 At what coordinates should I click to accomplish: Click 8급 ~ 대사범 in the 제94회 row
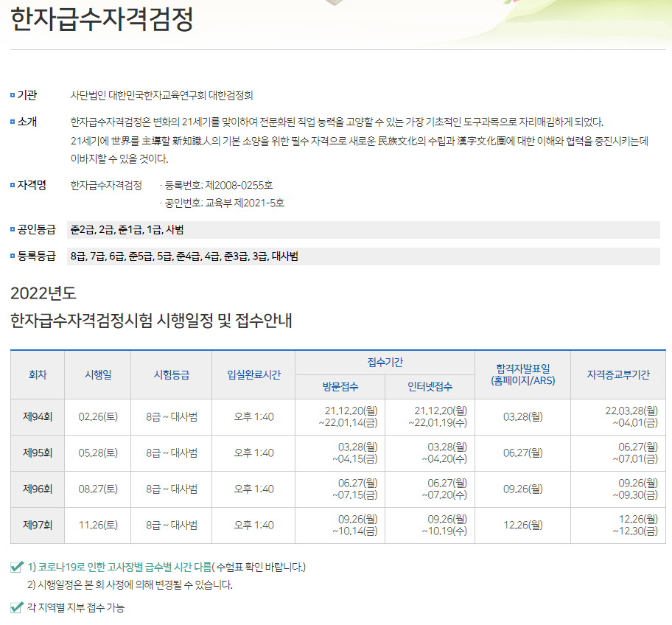pyautogui.click(x=172, y=416)
